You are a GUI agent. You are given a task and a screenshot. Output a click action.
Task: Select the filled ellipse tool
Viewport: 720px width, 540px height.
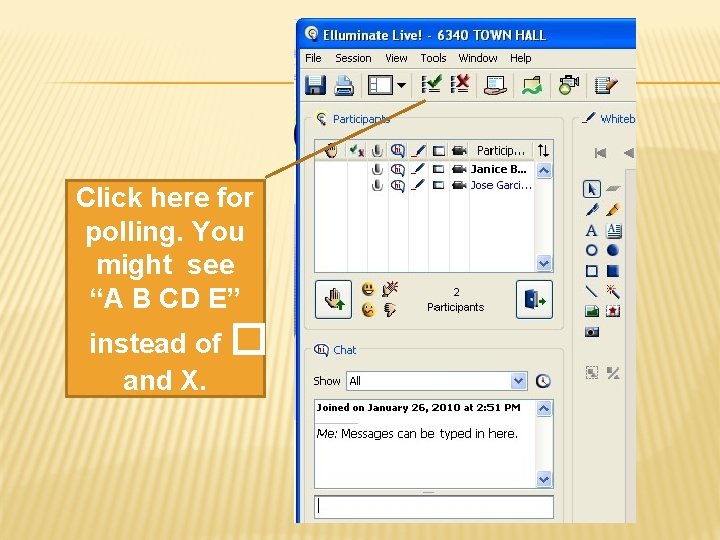click(613, 250)
